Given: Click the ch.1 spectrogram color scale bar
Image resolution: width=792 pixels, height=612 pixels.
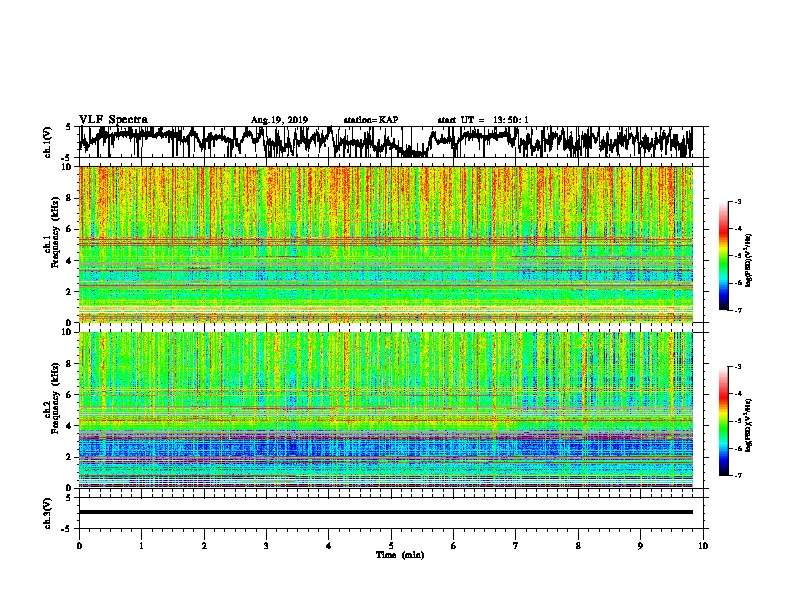Looking at the screenshot, I should click(724, 256).
